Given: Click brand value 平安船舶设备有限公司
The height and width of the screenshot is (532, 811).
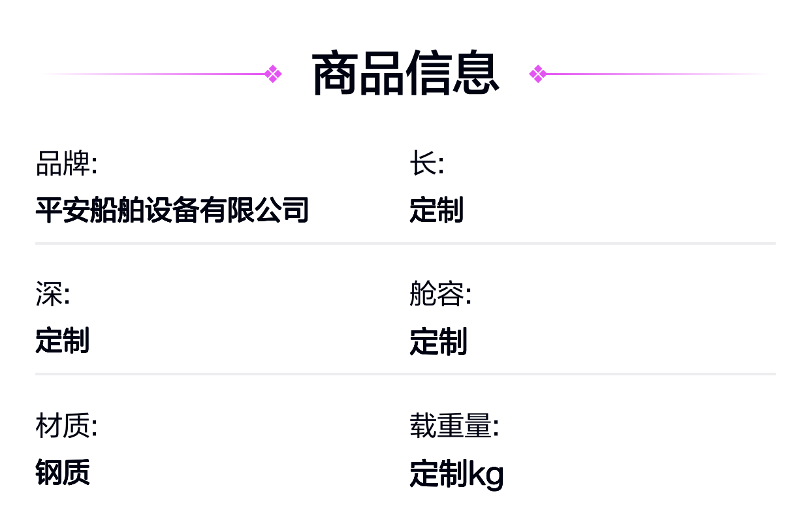Looking at the screenshot, I should [172, 210].
